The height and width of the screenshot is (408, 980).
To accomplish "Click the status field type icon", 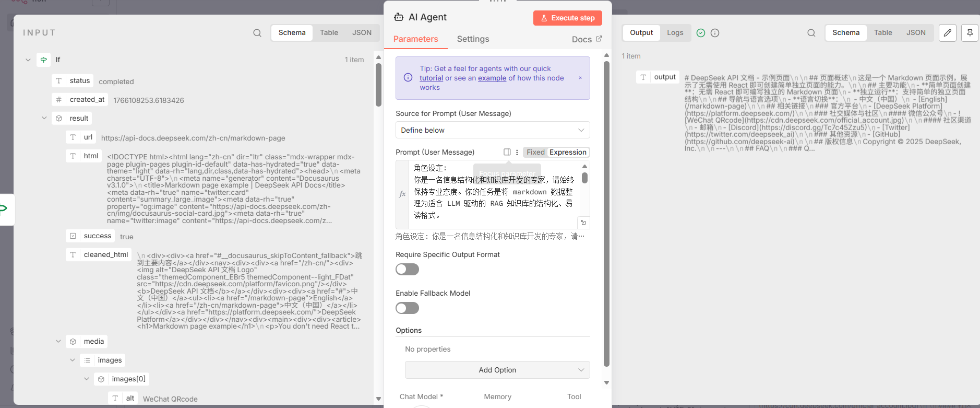I will pyautogui.click(x=59, y=81).
